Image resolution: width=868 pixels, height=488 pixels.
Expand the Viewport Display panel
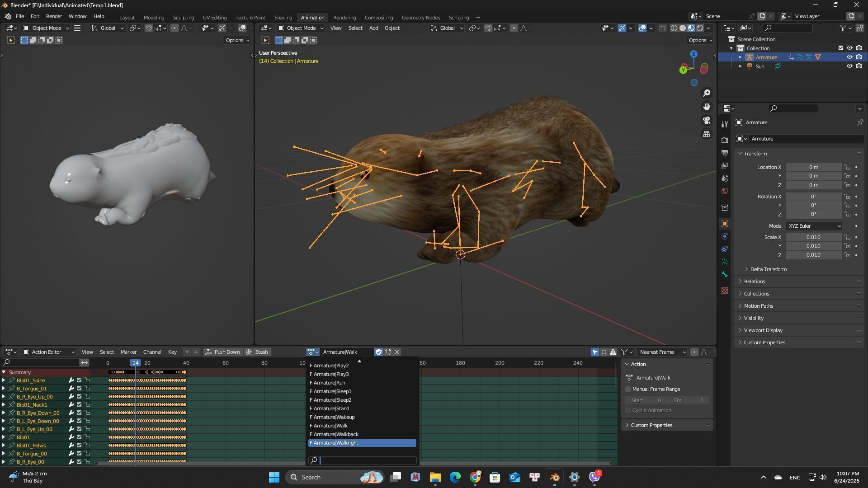pyautogui.click(x=799, y=330)
